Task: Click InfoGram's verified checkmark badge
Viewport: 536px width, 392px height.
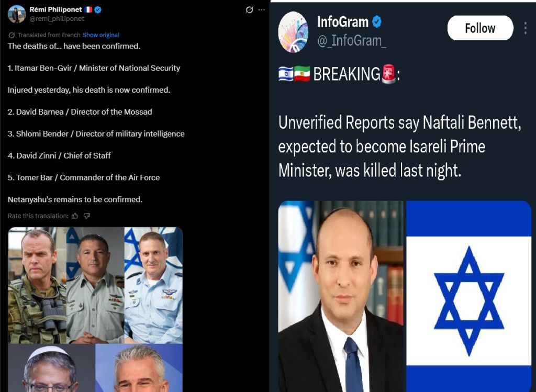Action: coord(377,22)
